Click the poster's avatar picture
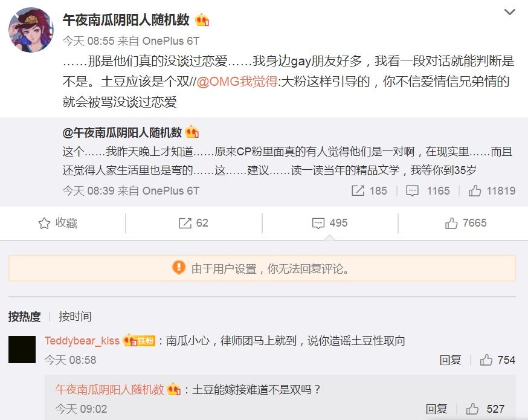Viewport: 528px width, 420px height. tap(31, 30)
